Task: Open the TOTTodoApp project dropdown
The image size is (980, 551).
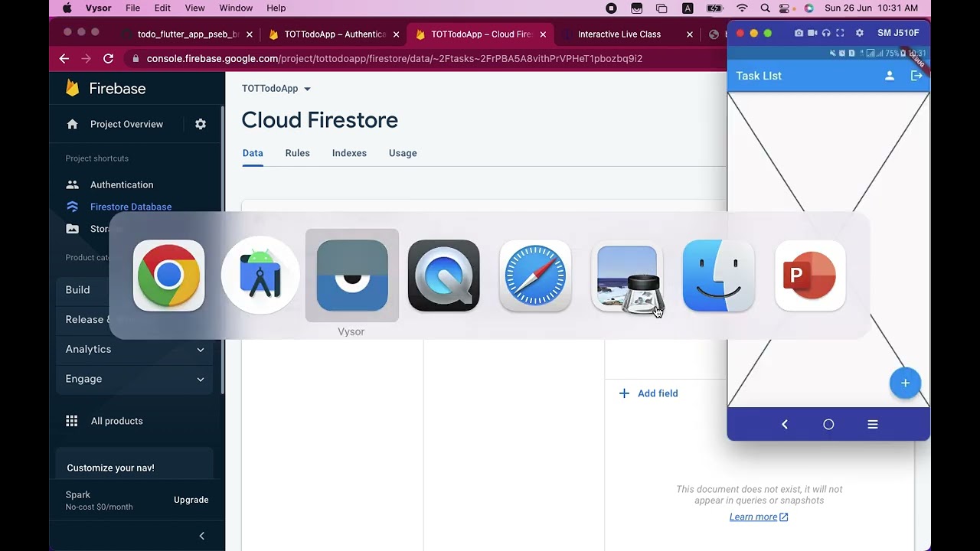Action: [276, 89]
